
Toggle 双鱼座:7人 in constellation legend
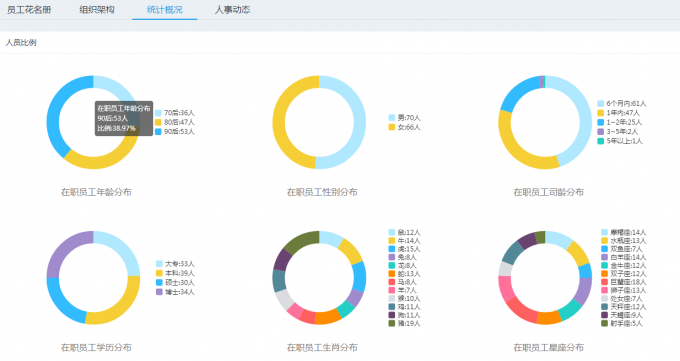click(622, 249)
